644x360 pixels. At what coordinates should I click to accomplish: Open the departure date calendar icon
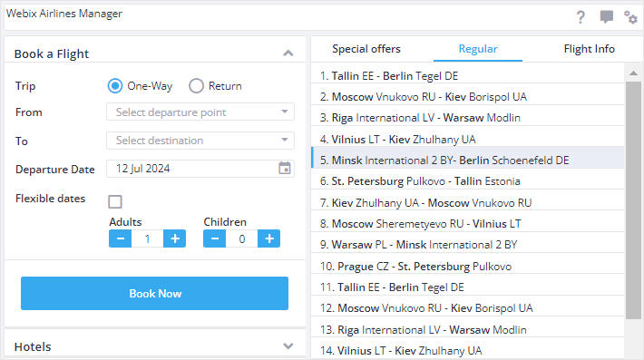pos(284,169)
